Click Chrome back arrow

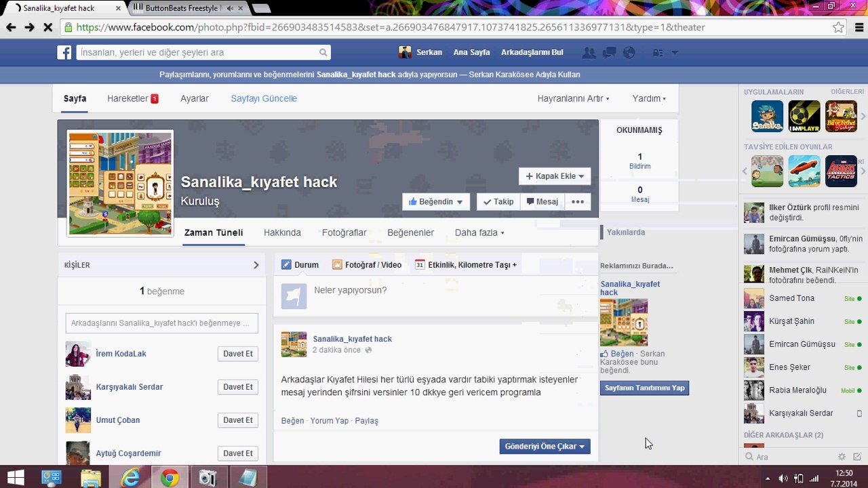tap(11, 27)
